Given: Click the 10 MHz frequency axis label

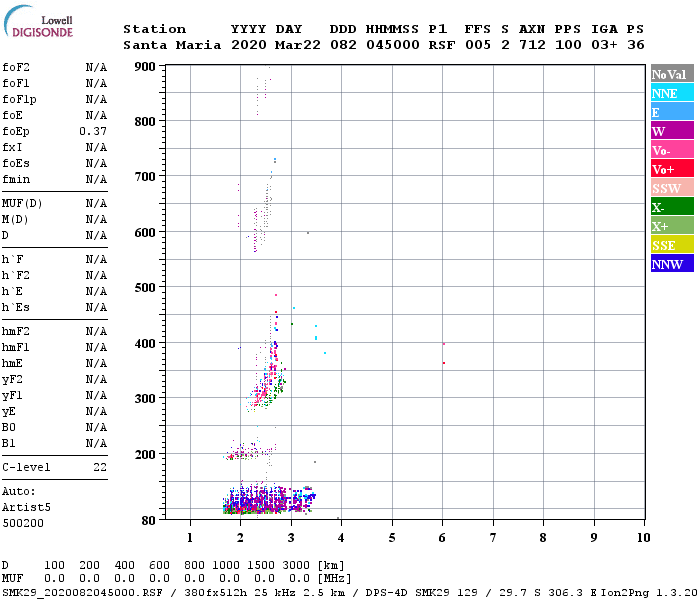Looking at the screenshot, I should coord(643,538).
